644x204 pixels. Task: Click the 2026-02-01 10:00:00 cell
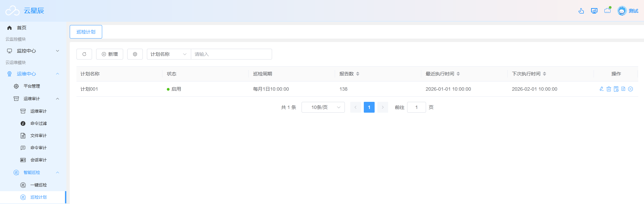click(x=535, y=89)
